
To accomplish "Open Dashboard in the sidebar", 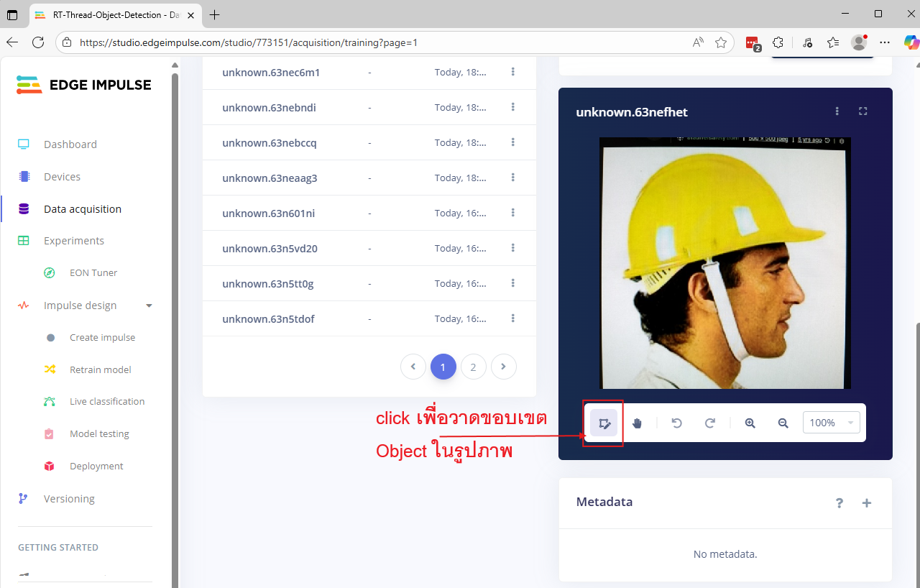I will (70, 144).
